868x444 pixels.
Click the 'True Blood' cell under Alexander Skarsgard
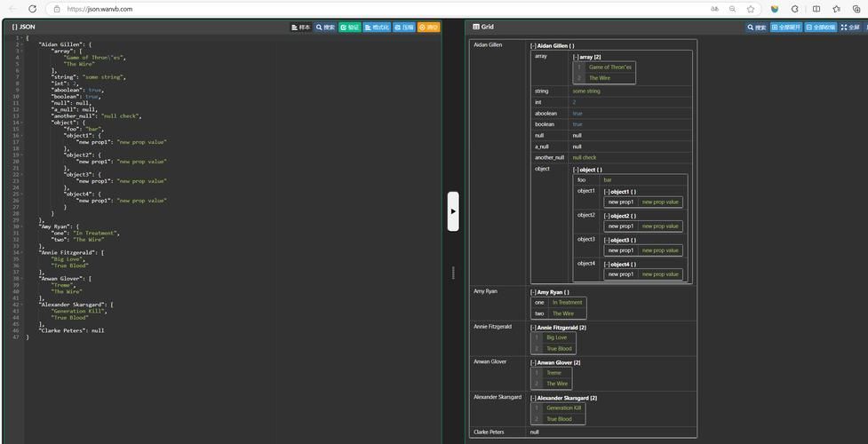click(559, 419)
